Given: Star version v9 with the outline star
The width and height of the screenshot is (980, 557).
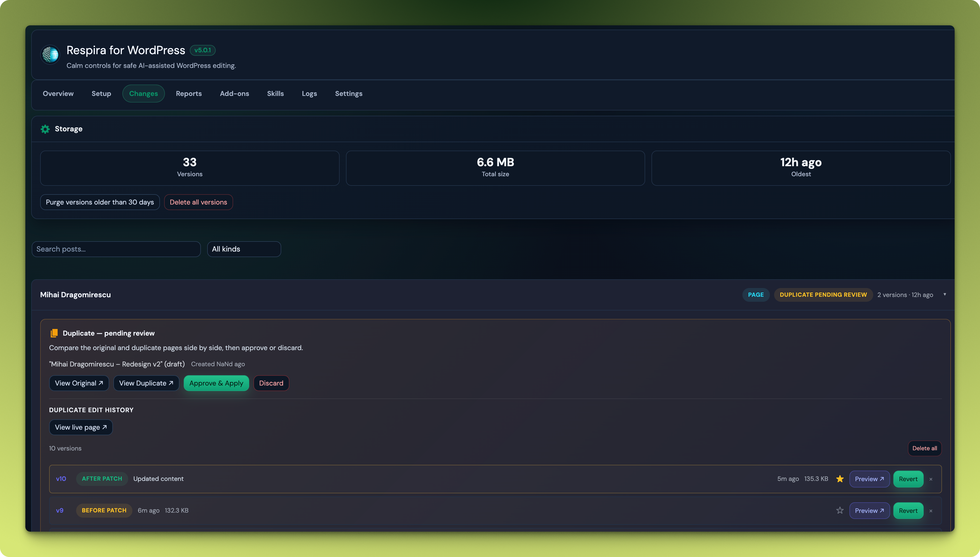Looking at the screenshot, I should (840, 511).
